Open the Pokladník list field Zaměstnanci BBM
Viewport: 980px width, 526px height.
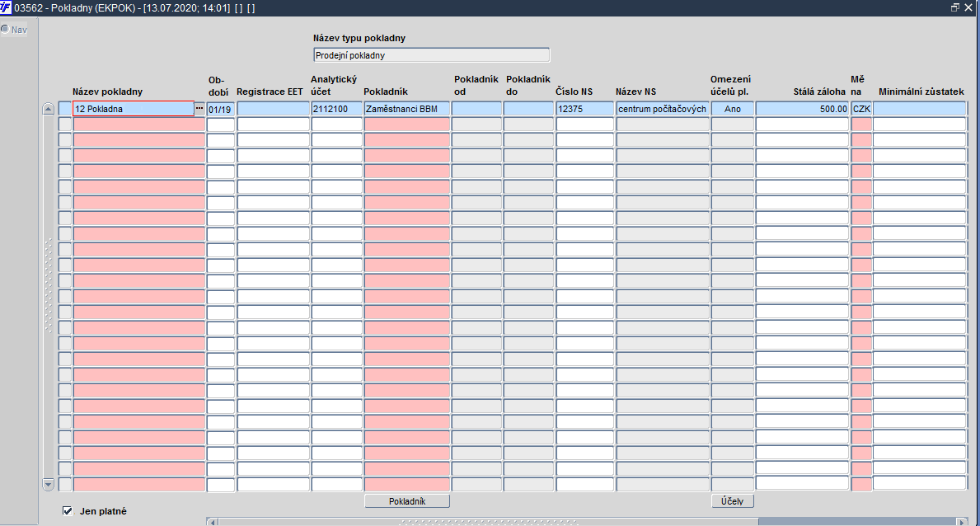[x=407, y=109]
